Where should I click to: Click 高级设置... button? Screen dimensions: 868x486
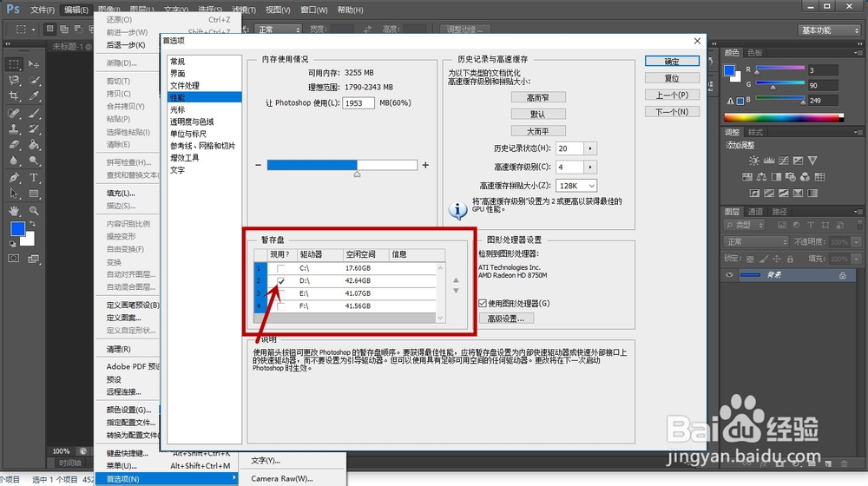(506, 319)
